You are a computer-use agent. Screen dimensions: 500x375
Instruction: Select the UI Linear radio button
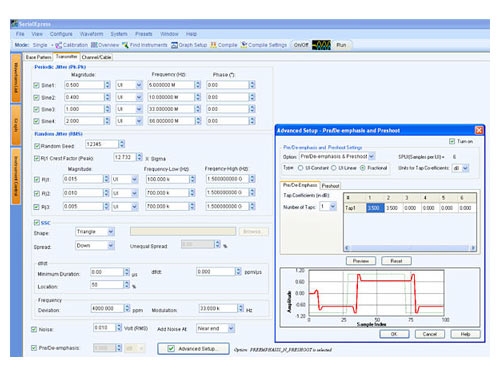pos(334,168)
